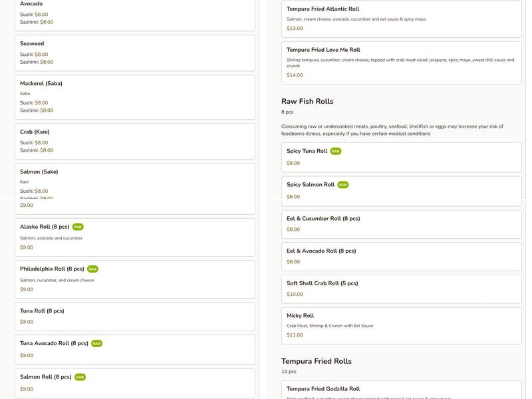Select the Soft Shell Crab Roll card
This screenshot has width=532, height=399.
401,289
